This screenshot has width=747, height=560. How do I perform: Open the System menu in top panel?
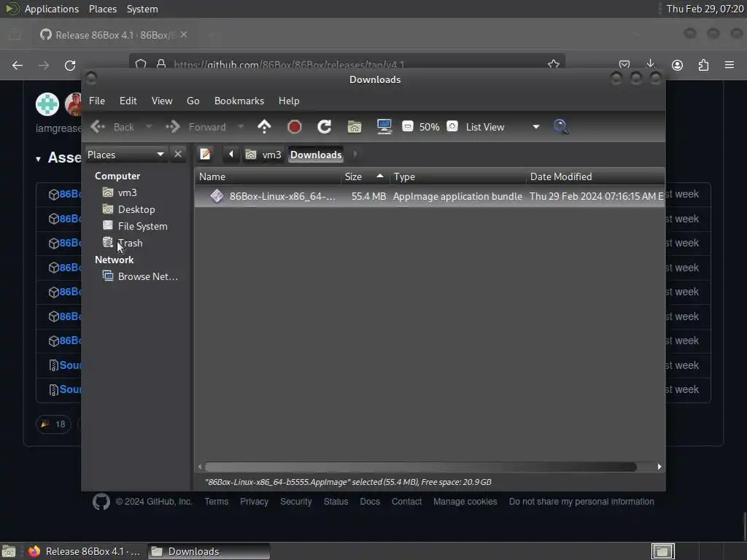142,9
